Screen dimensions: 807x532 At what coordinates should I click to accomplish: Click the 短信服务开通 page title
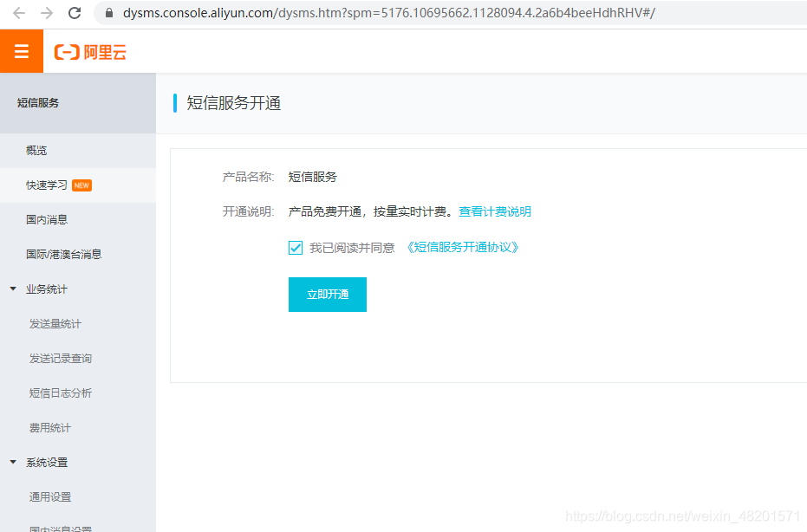pyautogui.click(x=234, y=103)
